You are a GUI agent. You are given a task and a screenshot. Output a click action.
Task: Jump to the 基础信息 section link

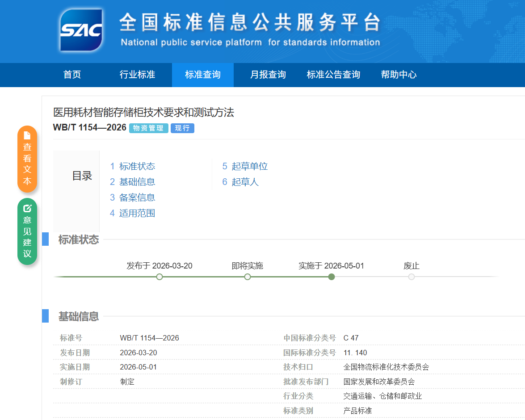click(133, 182)
